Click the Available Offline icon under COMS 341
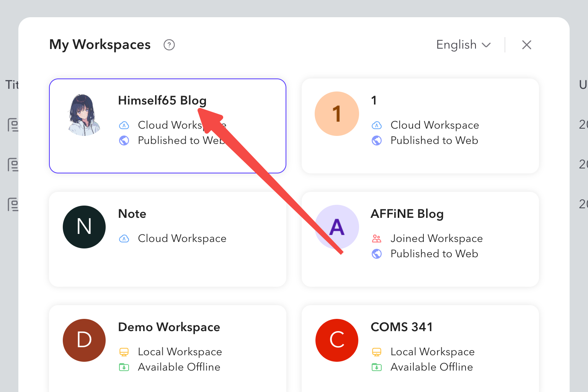 pos(377,367)
